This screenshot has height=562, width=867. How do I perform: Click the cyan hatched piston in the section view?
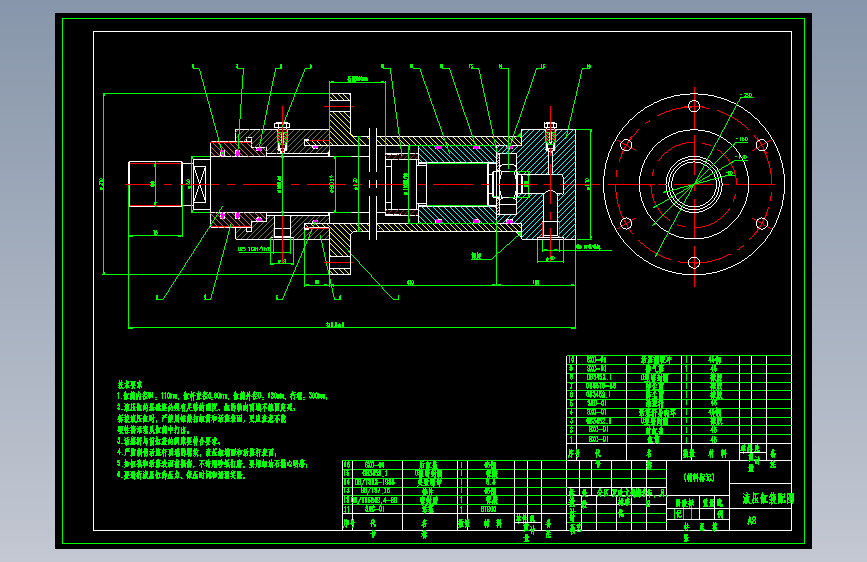[456, 184]
